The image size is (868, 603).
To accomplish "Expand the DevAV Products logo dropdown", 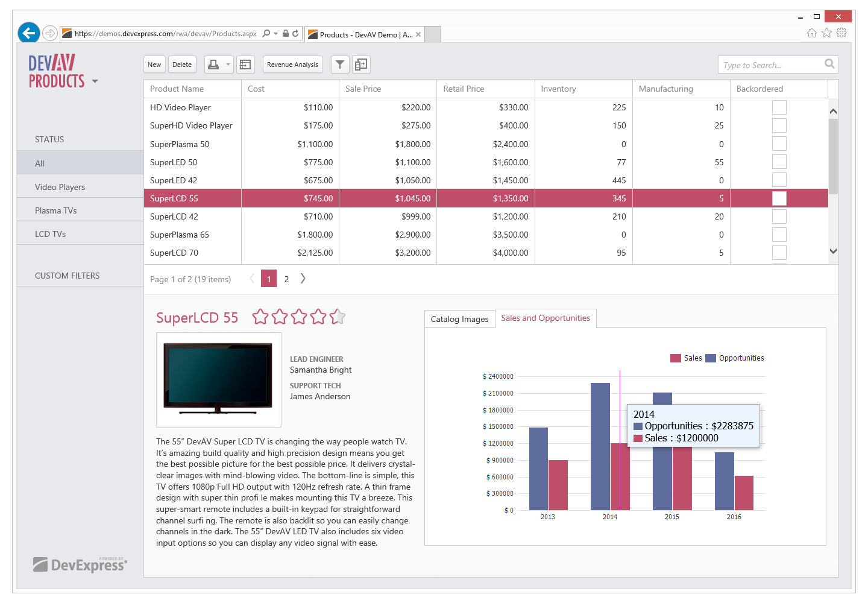I will [x=95, y=81].
